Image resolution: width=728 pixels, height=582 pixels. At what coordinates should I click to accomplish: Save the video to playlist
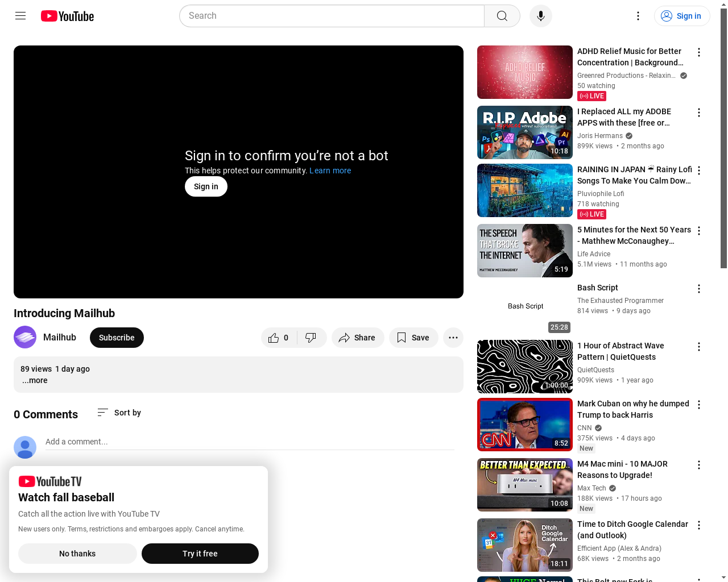(413, 338)
